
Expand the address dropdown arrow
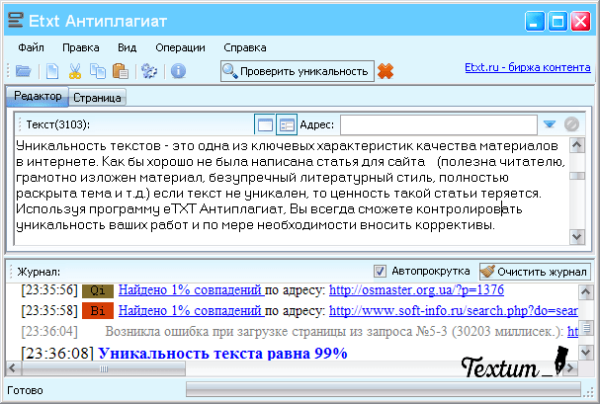(x=549, y=124)
